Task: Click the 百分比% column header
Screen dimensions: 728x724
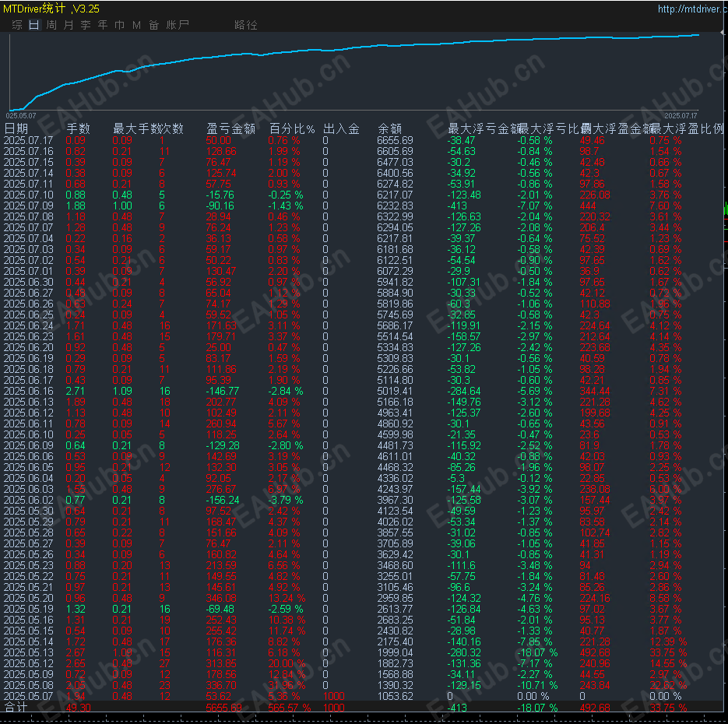Action: [292, 128]
